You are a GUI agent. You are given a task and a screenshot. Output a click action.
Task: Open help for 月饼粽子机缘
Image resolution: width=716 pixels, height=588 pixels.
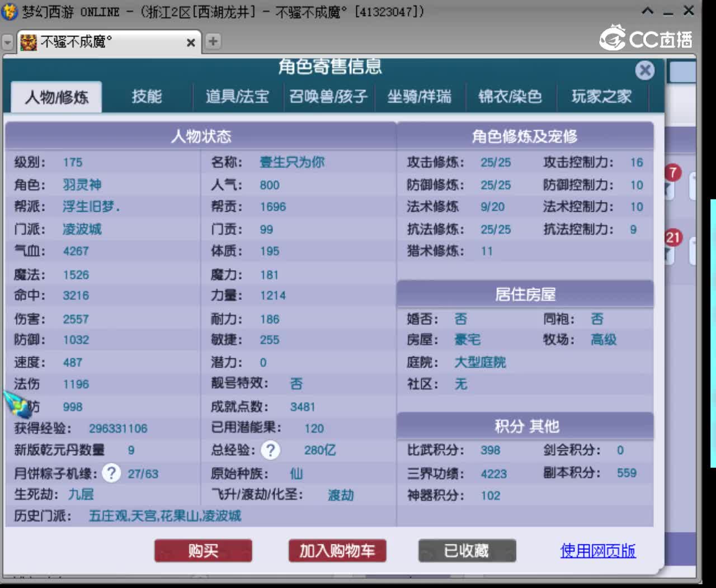point(111,473)
